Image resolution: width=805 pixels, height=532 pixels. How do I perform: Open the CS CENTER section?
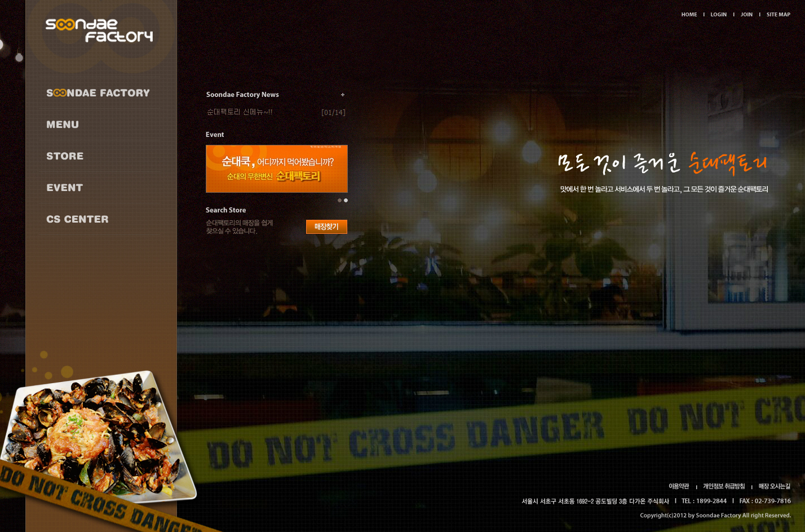point(77,219)
